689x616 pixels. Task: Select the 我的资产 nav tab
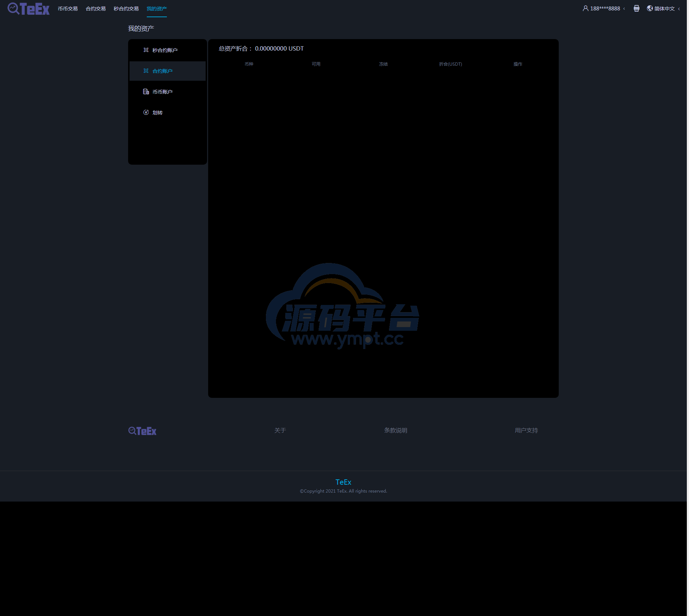click(157, 9)
